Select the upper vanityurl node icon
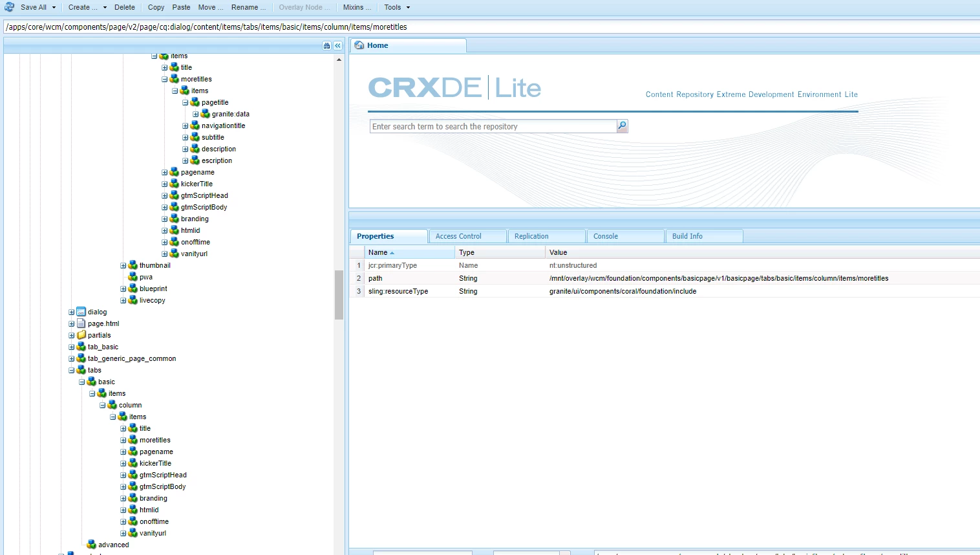 point(174,254)
